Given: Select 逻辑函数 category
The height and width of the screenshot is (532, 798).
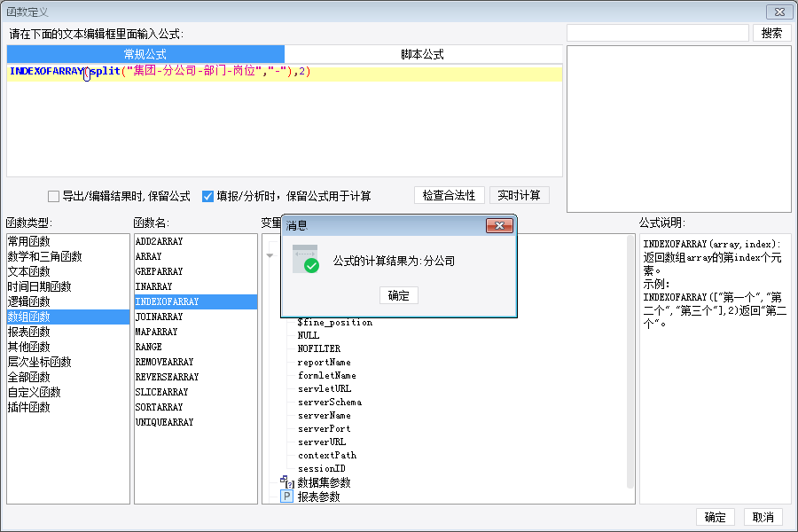Looking at the screenshot, I should 67,301.
